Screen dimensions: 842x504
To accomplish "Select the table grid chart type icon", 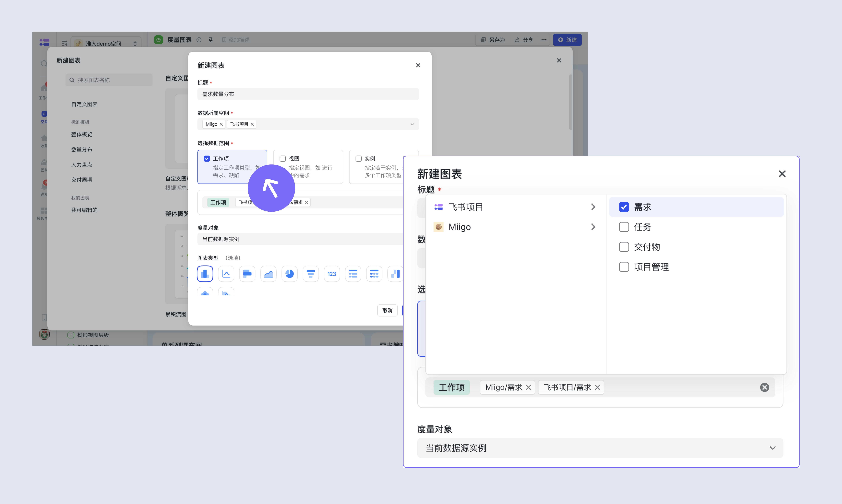I will click(x=374, y=274).
